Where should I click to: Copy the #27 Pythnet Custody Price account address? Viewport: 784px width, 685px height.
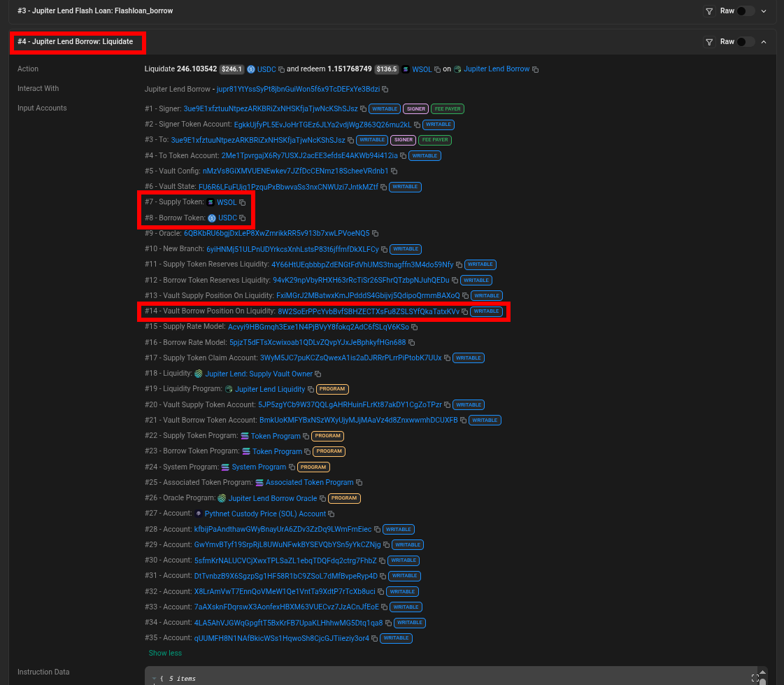332,514
